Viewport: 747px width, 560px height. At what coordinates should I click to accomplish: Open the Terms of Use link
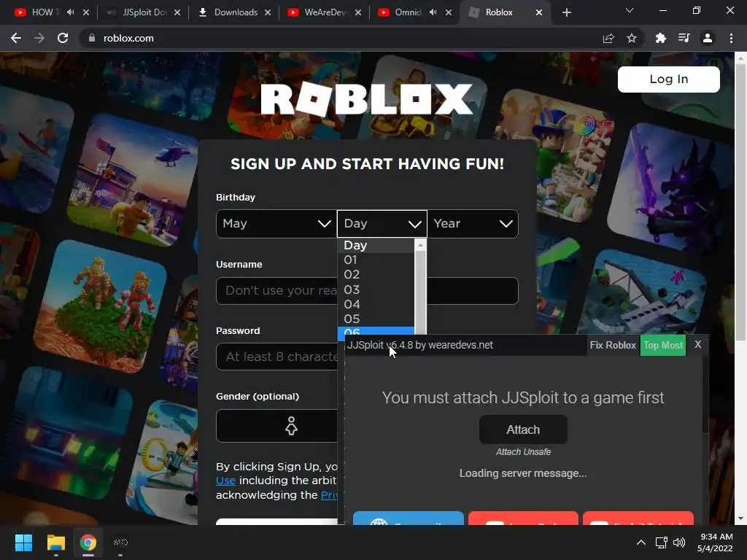[x=225, y=481]
